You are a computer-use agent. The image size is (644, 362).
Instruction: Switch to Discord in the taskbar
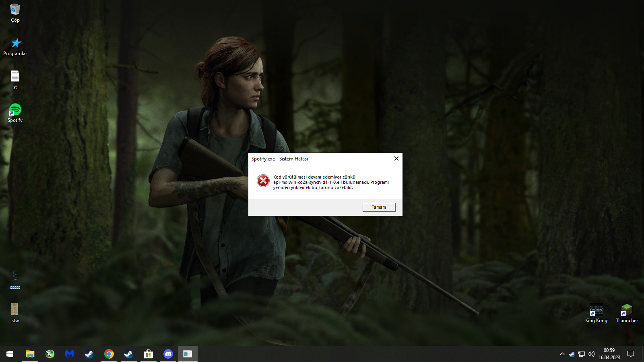168,354
